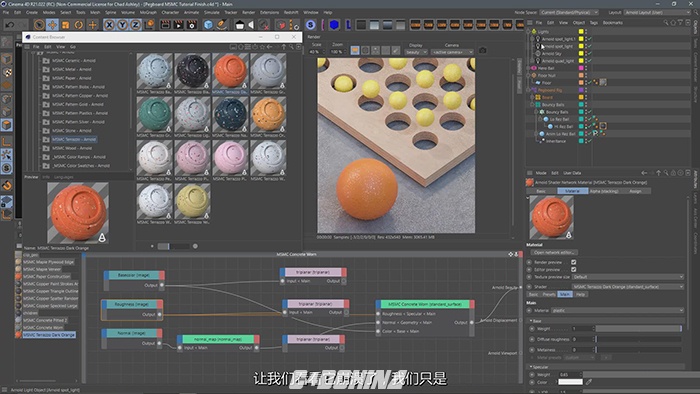
Task: Select the Live Selection tool
Action: click(x=39, y=25)
